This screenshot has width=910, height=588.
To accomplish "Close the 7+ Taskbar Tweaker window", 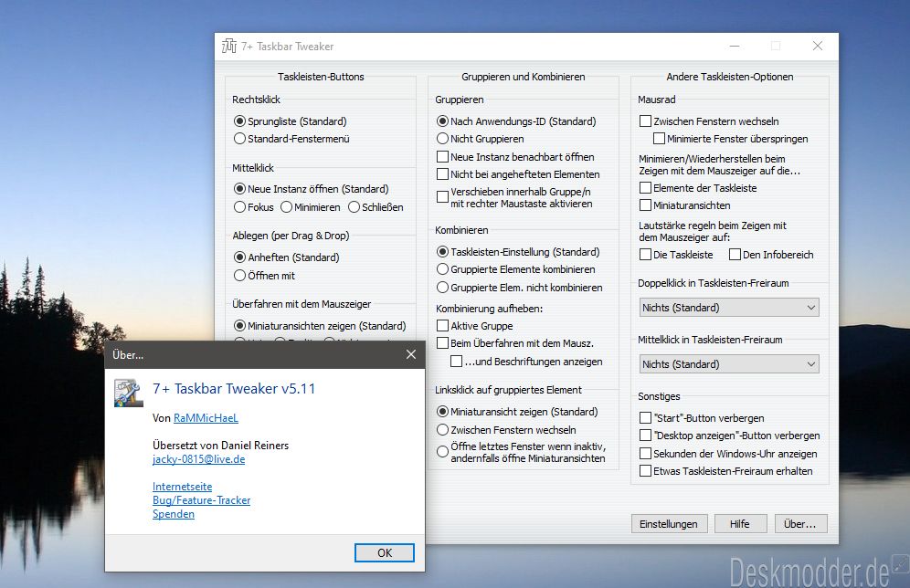I will [818, 46].
